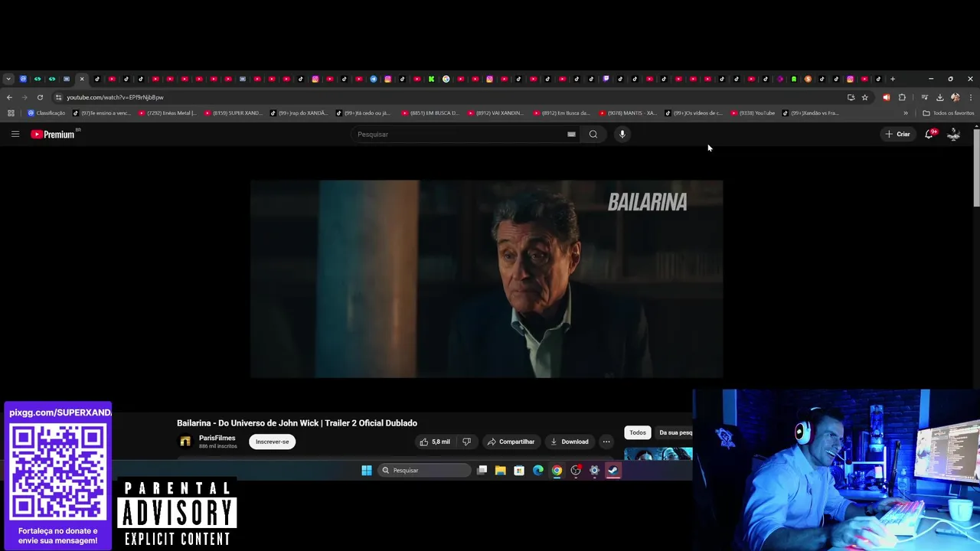Go forward with the browser forward arrow
Viewport: 980px width, 551px height.
[x=24, y=97]
